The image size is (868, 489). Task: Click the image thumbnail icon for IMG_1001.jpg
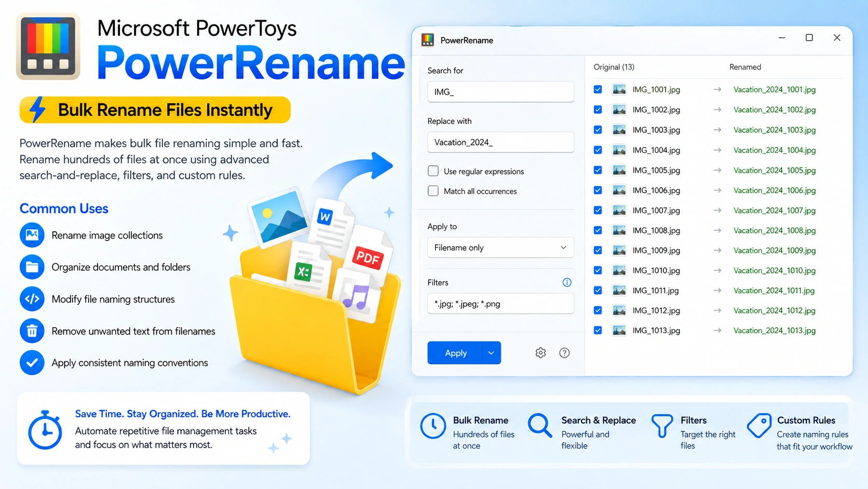click(619, 89)
